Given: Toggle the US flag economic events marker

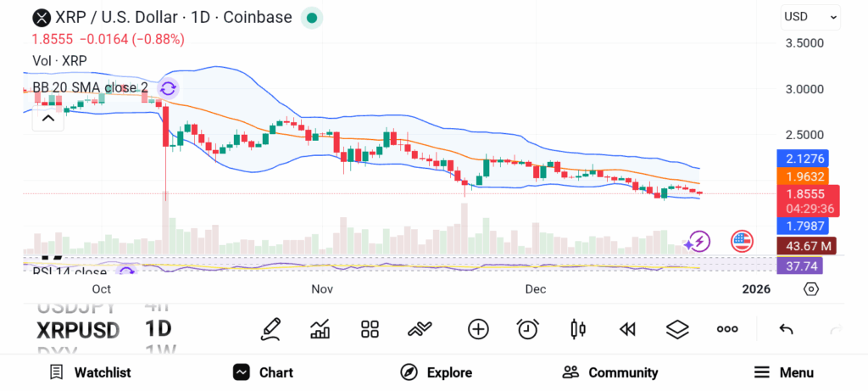Looking at the screenshot, I should click(743, 241).
